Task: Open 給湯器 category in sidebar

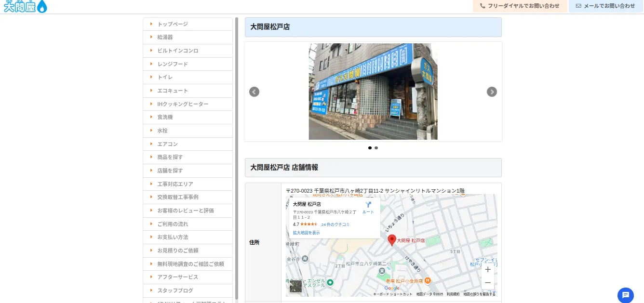Action: click(188, 37)
